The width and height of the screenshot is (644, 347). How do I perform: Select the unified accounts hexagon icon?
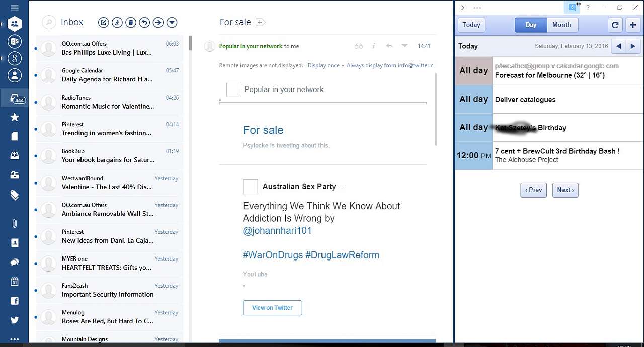tap(15, 24)
